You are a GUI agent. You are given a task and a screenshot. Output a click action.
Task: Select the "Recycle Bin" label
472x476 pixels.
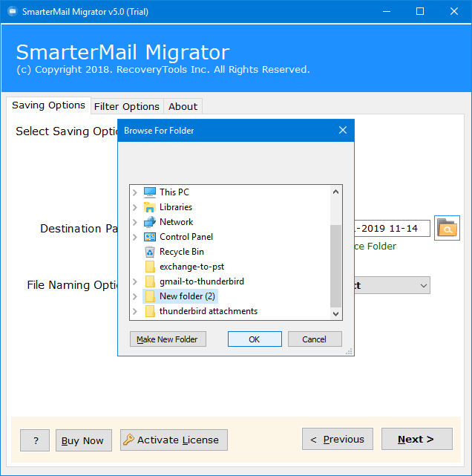(x=181, y=252)
